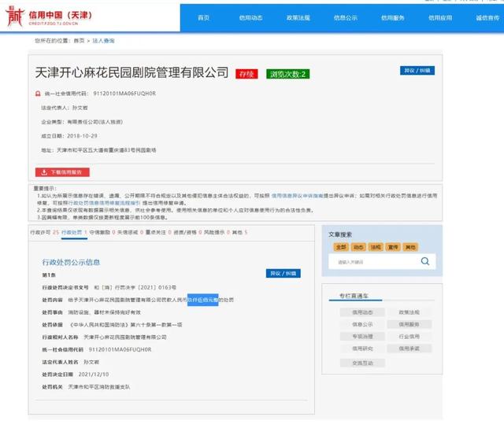Screen dimensions: 504x424
Task: Select the 宣传 tag in 文章搜索
Action: 393,247
